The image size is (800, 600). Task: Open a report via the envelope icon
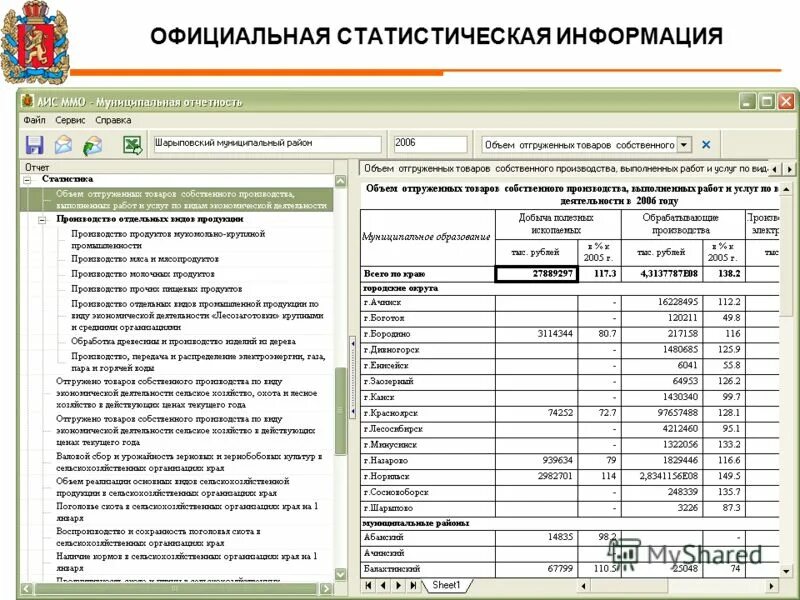(x=62, y=145)
